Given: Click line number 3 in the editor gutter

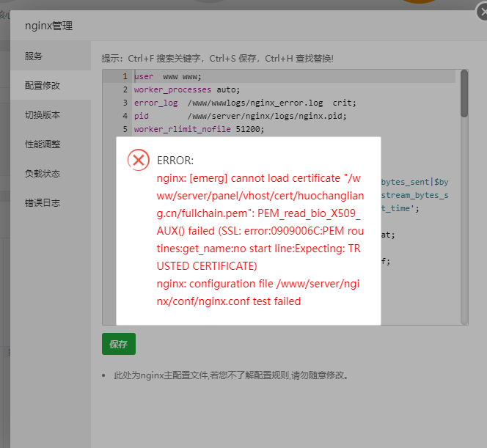Looking at the screenshot, I should click(125, 103).
